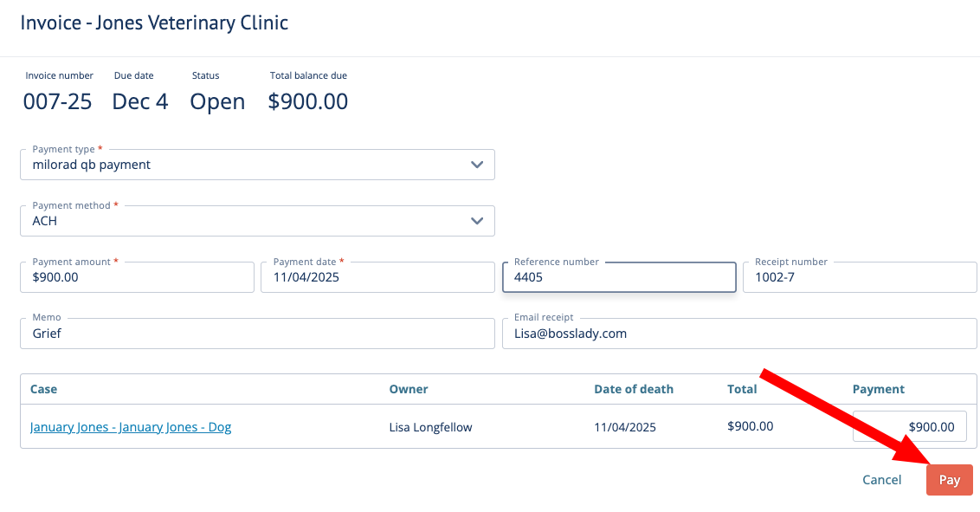
Task: Click the Owner column header
Action: click(x=409, y=389)
